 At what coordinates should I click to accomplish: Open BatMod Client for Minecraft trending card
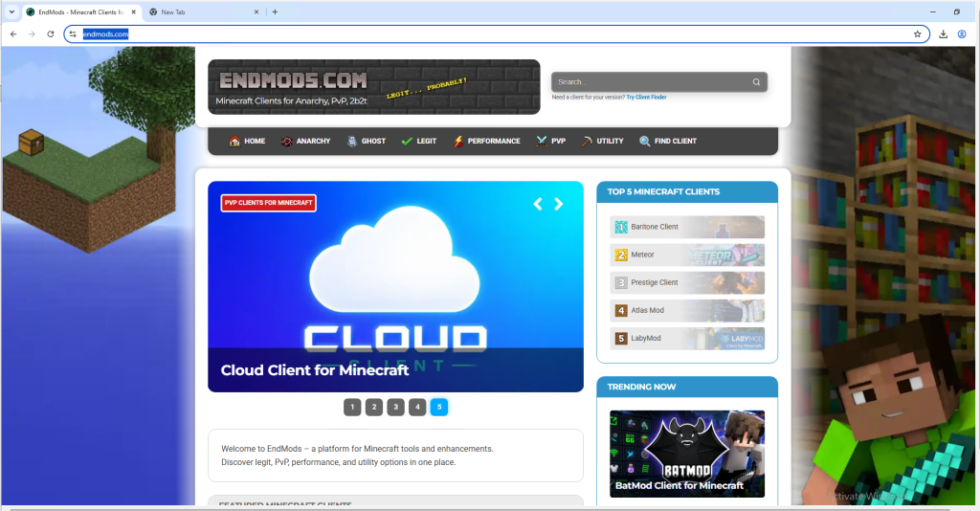687,455
